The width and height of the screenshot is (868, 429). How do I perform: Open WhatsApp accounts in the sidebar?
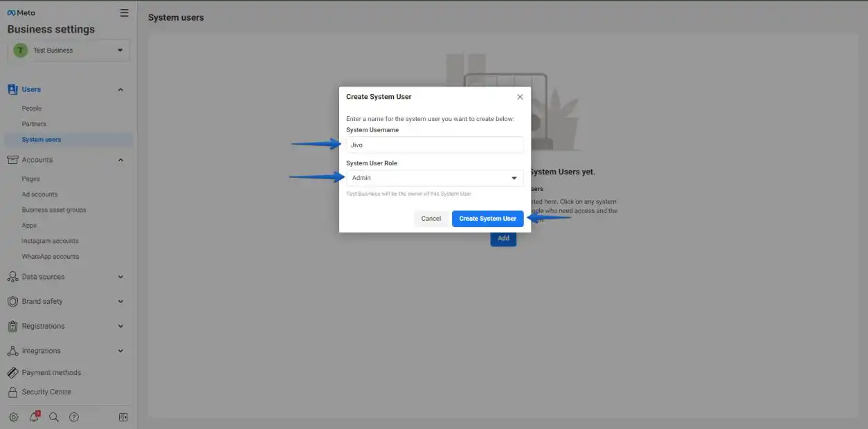click(51, 257)
